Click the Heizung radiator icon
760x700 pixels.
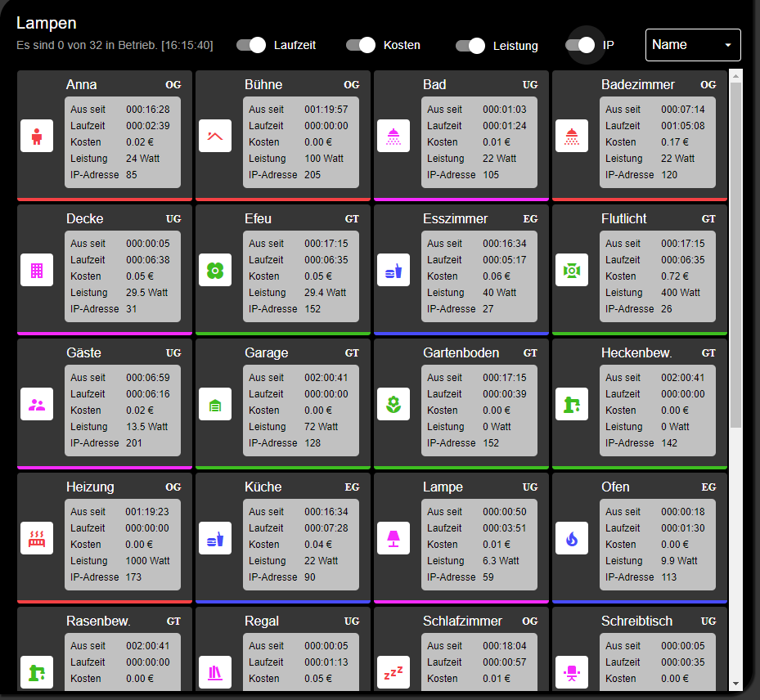(37, 538)
